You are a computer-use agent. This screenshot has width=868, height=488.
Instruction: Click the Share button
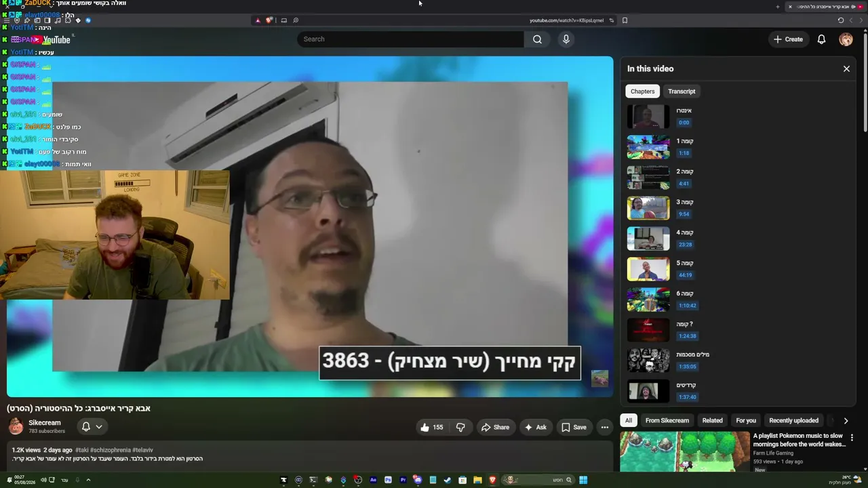[x=494, y=427]
